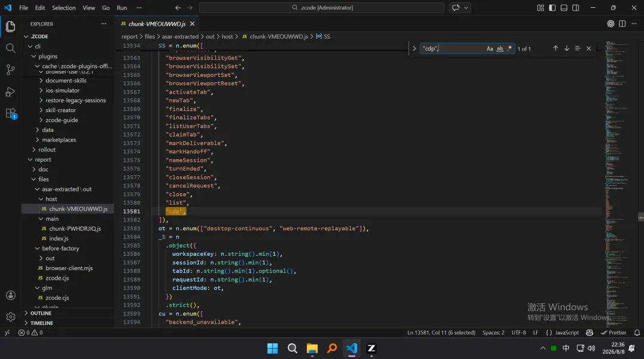Select the chunk-VMEOUWWD.js editor tab
644x359 pixels.
(156, 24)
